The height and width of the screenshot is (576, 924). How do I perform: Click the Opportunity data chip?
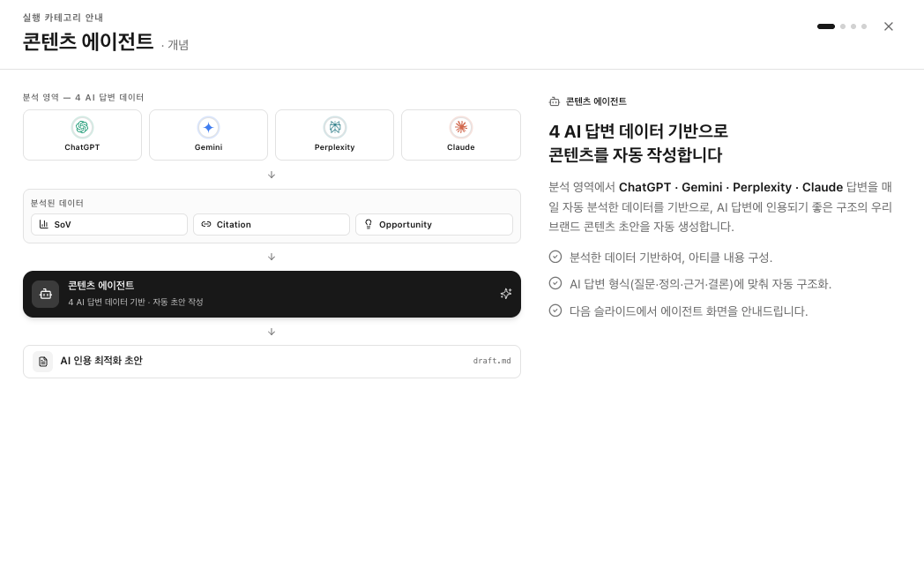coord(434,225)
